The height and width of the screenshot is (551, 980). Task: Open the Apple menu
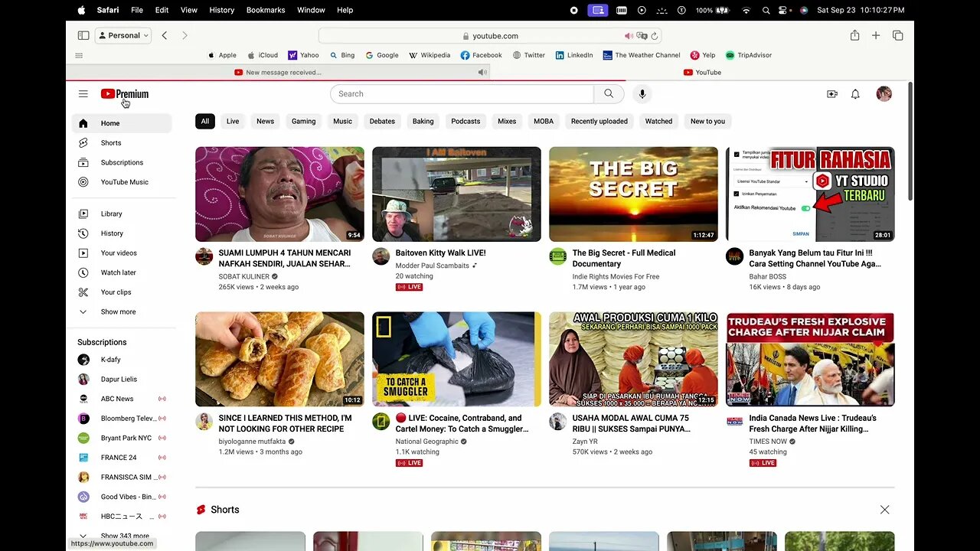click(82, 10)
